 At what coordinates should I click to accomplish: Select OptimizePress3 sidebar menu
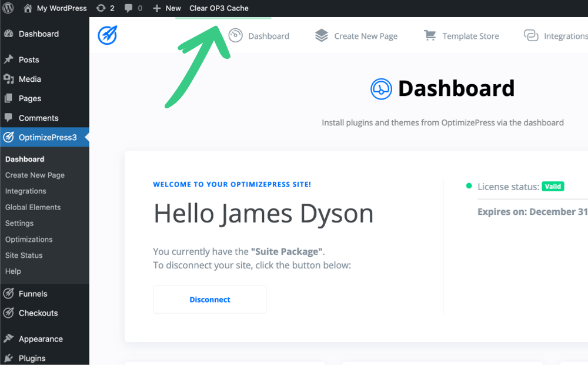tap(45, 137)
